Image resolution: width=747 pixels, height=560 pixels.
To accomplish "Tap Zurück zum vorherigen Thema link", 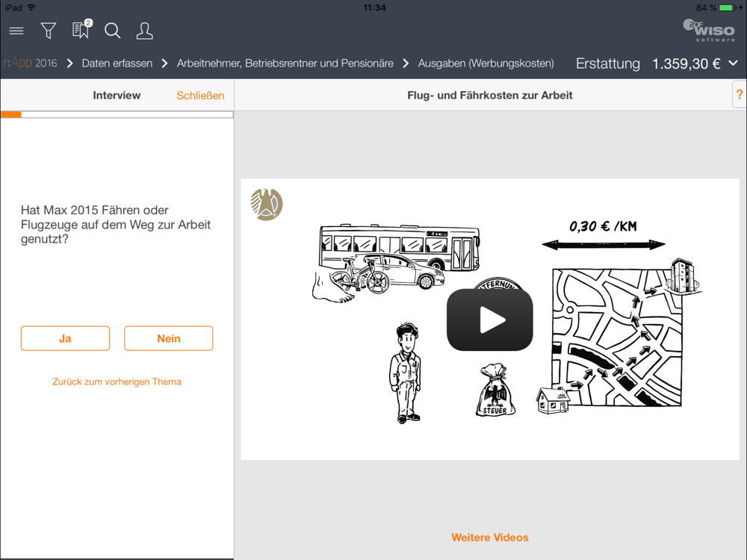I will (117, 382).
